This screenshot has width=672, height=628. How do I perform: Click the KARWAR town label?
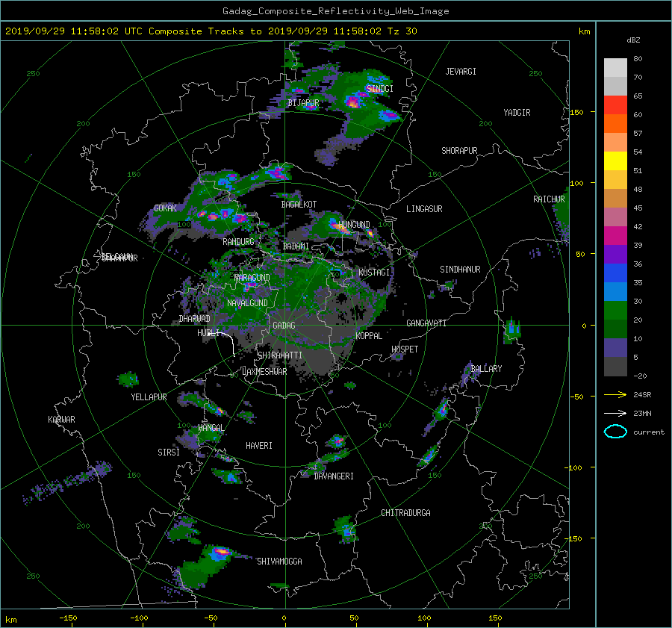(x=61, y=420)
